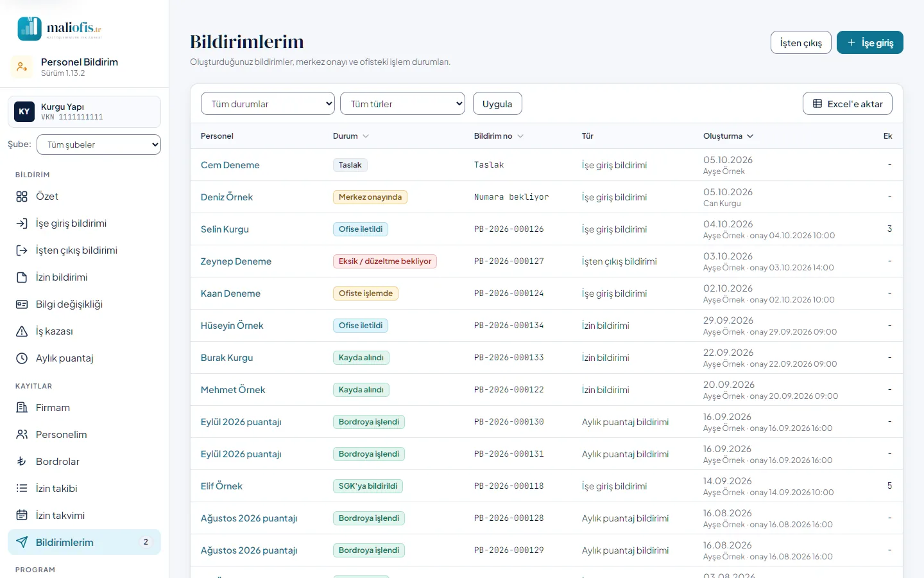924x578 pixels.
Task: Click the İzin bildirimi document icon
Action: pyautogui.click(x=22, y=277)
